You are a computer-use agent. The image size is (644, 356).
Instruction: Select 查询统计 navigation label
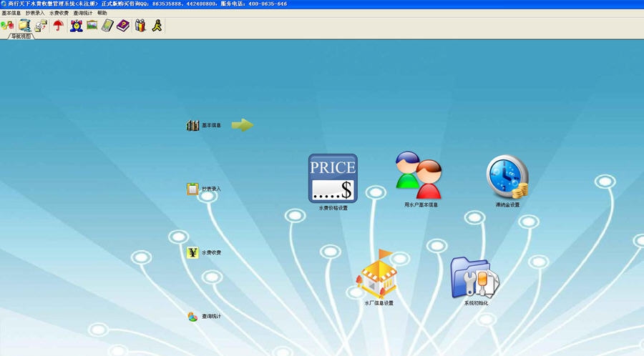(x=212, y=316)
